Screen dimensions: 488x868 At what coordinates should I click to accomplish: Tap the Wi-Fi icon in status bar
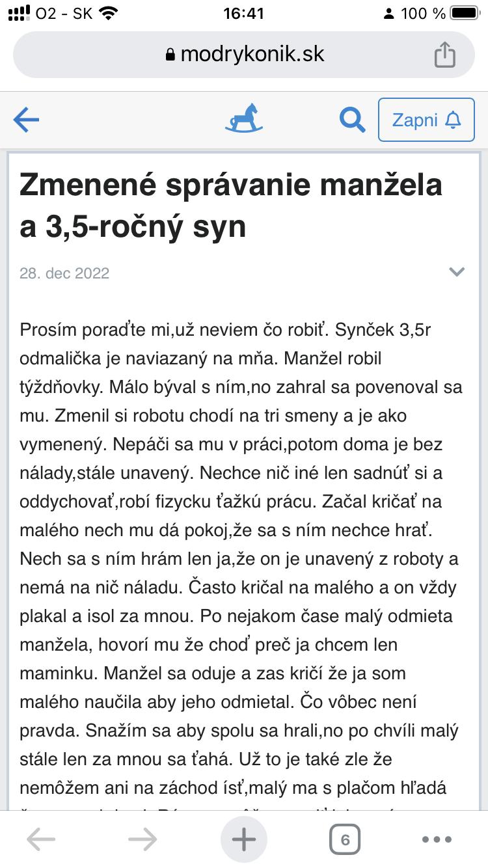coord(110,14)
